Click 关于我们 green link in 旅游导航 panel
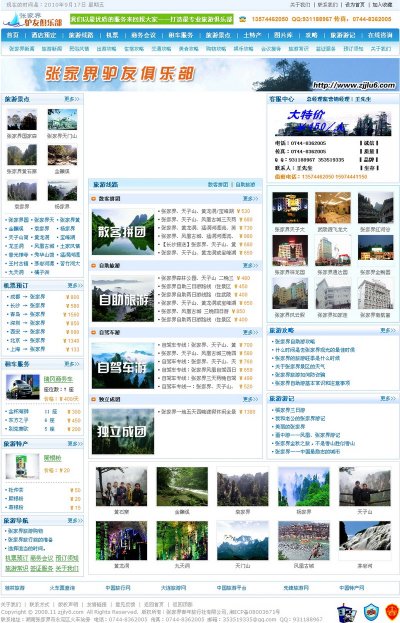This screenshot has height=623, width=400. tap(67, 568)
